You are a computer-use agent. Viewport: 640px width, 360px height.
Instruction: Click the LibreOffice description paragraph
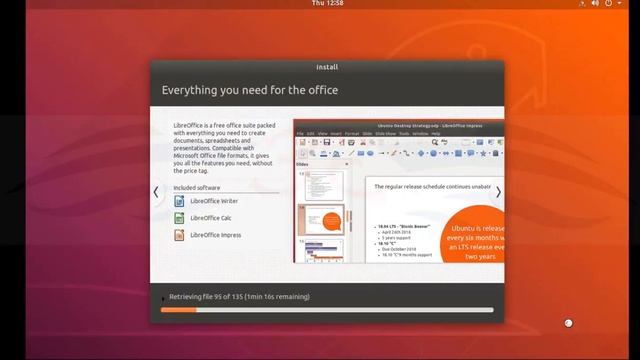(x=224, y=148)
